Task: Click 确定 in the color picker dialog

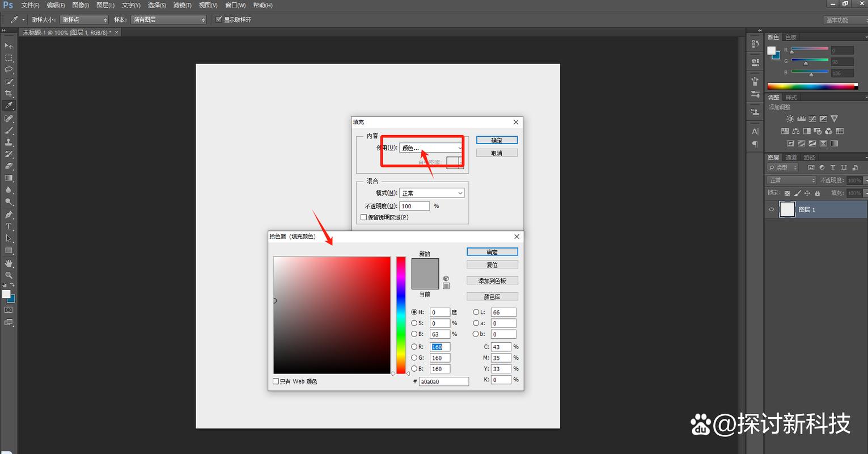Action: point(492,252)
